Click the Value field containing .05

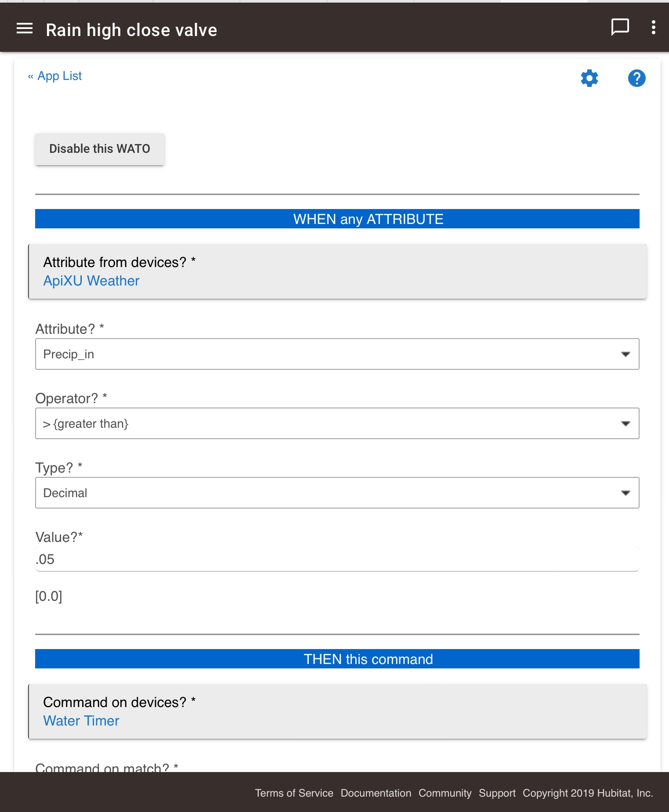point(337,559)
